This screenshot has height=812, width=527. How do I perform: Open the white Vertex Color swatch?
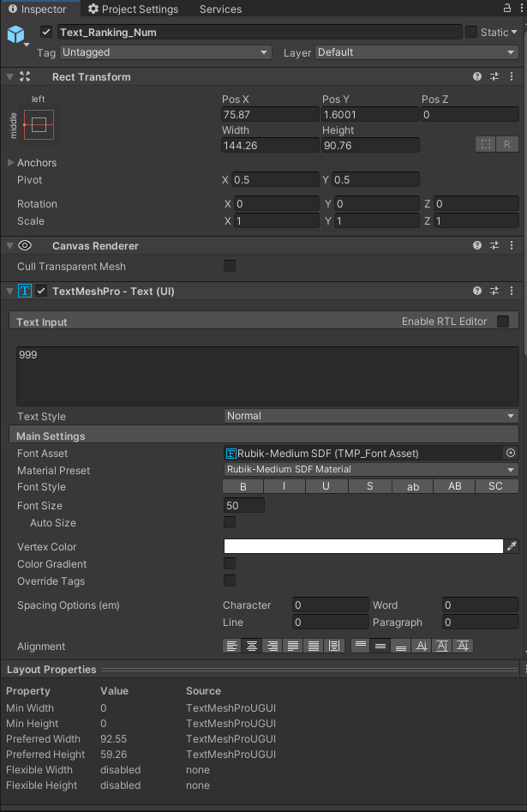click(x=363, y=546)
